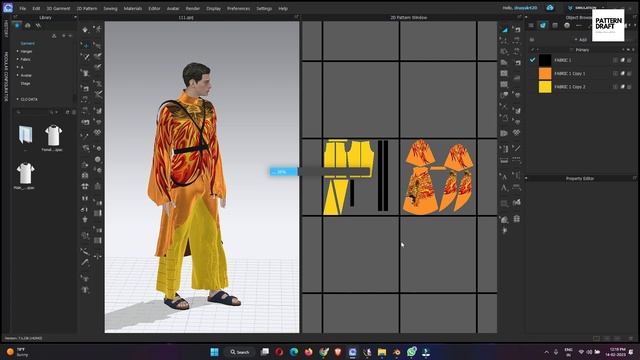Open the Windows Start menu
Screen dimensions: 640x360
click(214, 351)
